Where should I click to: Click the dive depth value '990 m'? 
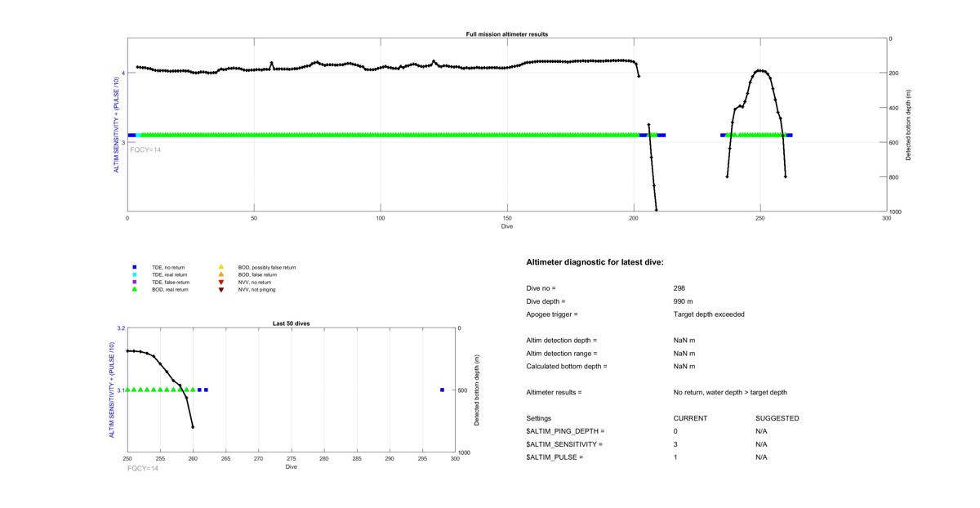[684, 301]
